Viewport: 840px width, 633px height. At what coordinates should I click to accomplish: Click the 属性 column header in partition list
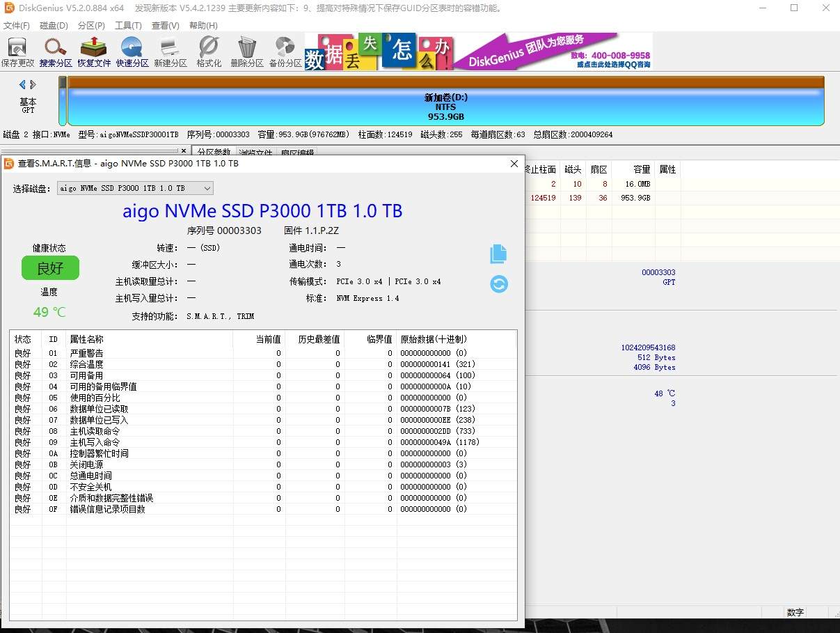667,169
